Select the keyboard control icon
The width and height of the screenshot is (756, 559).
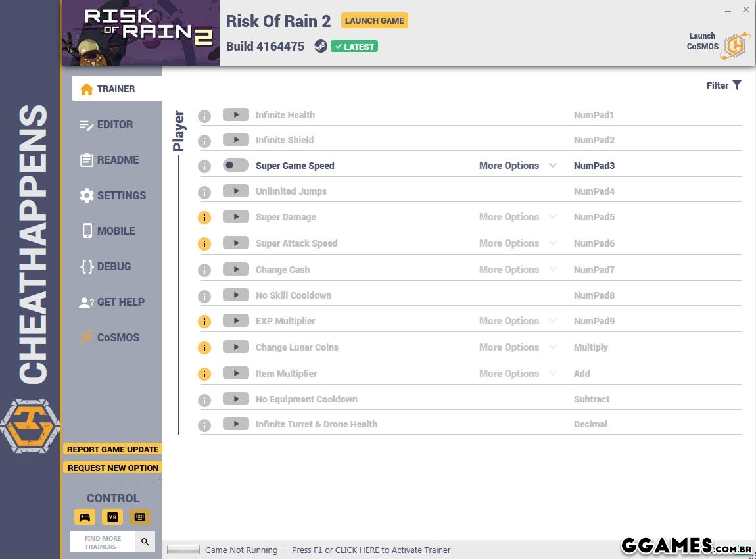(139, 517)
